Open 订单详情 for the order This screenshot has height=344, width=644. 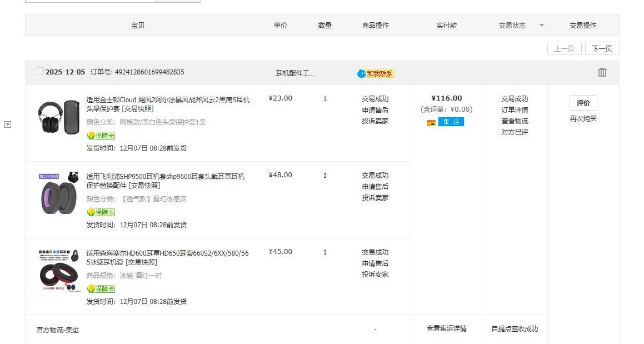(515, 110)
